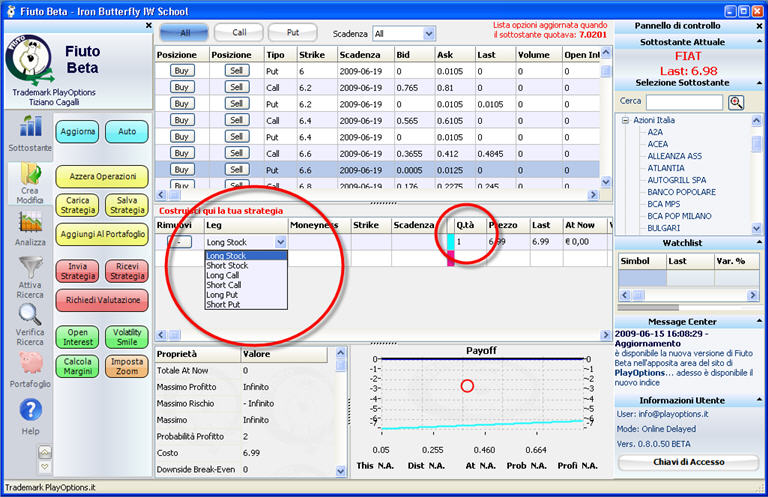This screenshot has height=497, width=768.
Task: Click the Attiva Ricerca funnel icon
Action: [x=30, y=266]
